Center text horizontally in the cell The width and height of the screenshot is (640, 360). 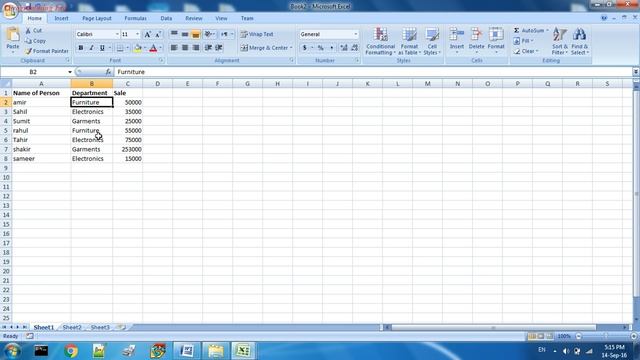185,48
